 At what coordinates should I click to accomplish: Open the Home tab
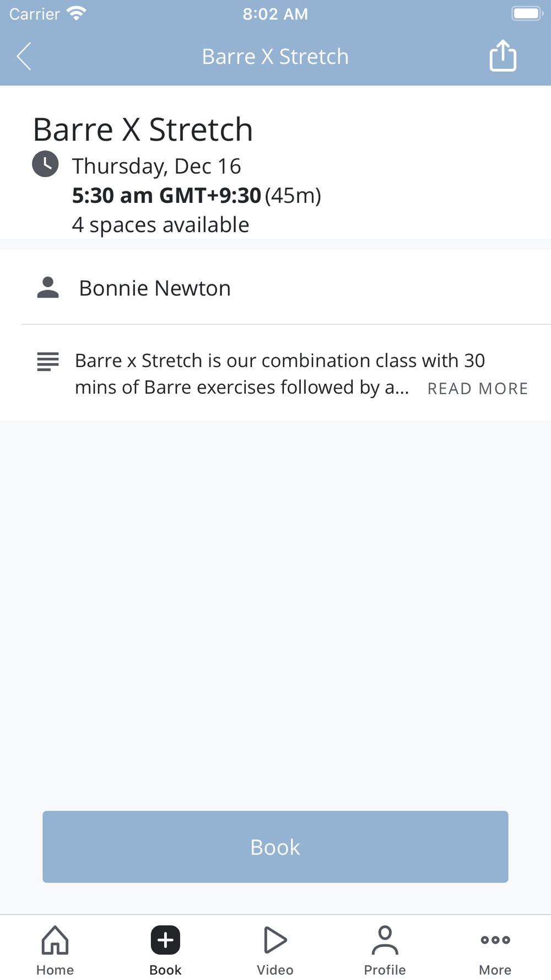(x=55, y=950)
